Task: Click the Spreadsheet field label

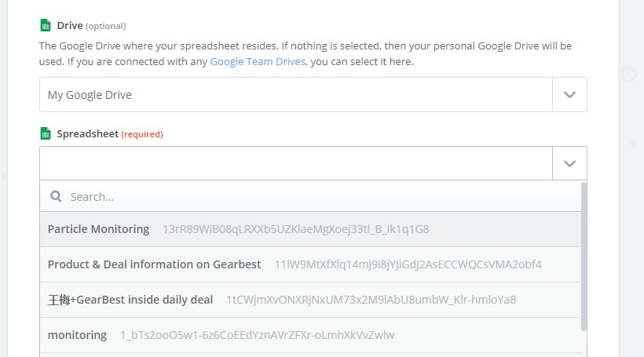Action: (87, 134)
